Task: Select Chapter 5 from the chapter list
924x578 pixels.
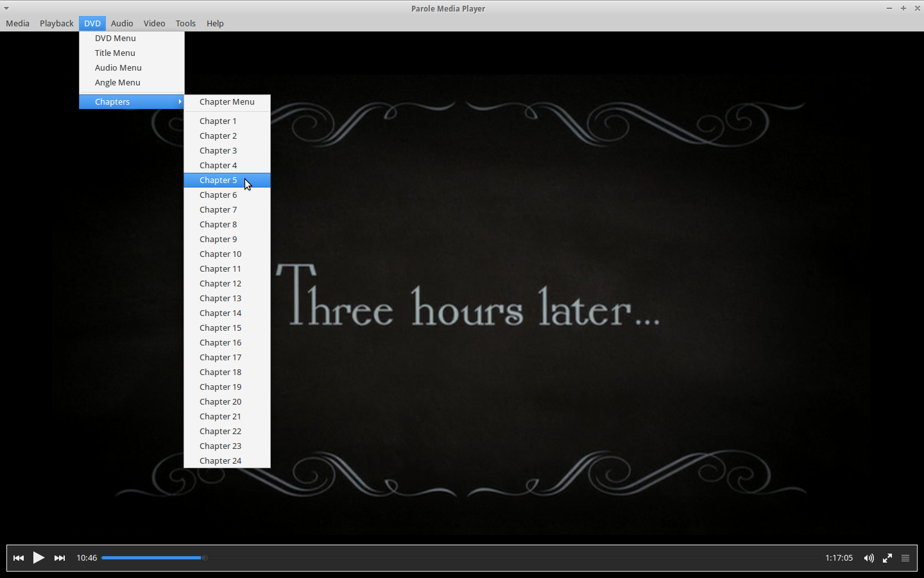Action: pyautogui.click(x=218, y=180)
